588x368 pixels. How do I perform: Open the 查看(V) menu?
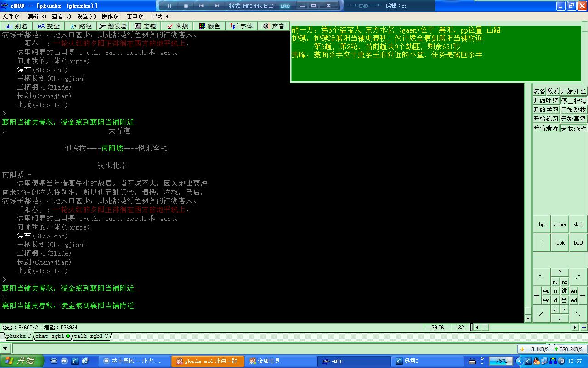[61, 17]
